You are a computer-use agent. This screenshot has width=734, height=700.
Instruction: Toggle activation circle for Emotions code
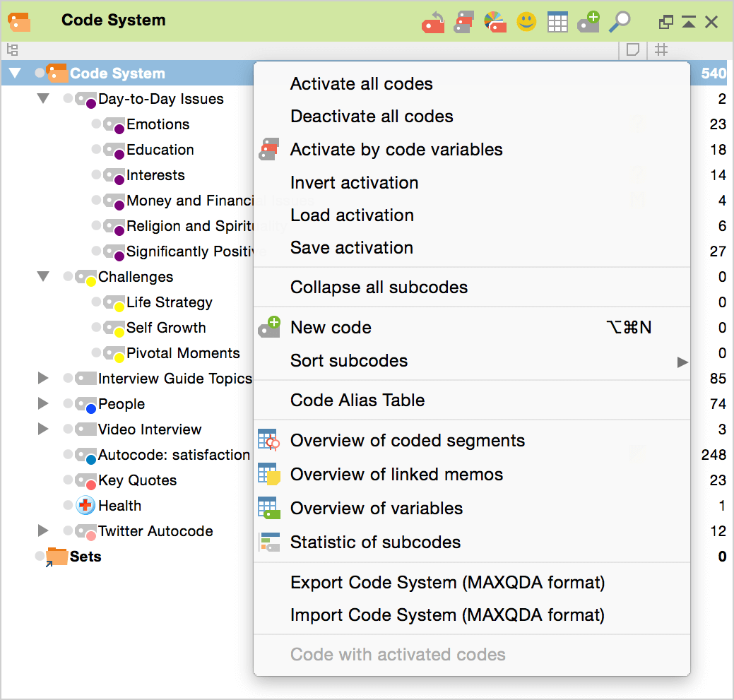click(96, 124)
